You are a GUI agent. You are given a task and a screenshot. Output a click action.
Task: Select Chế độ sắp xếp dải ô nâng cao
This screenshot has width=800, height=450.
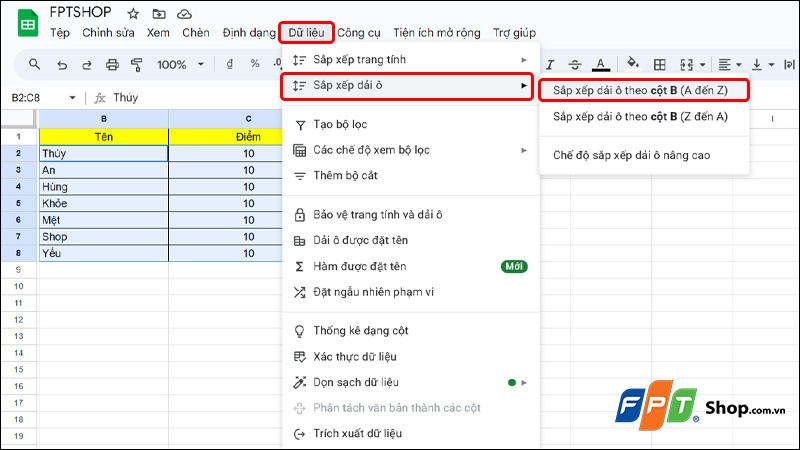tap(643, 155)
